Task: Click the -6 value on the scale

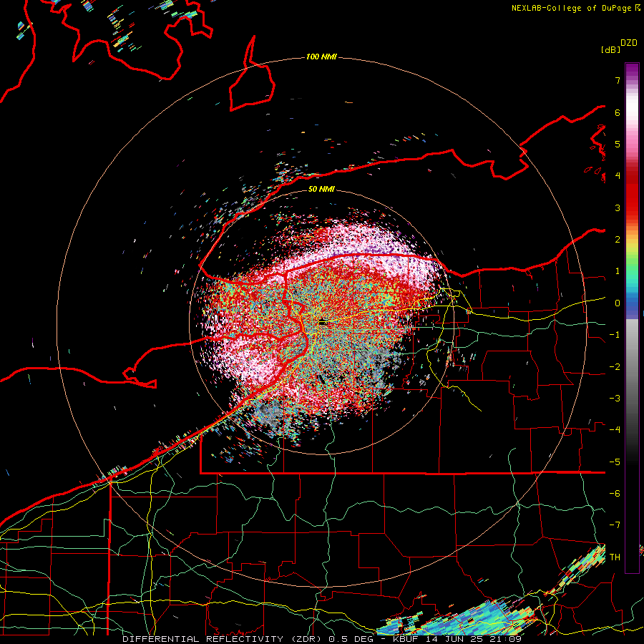Action: (615, 494)
